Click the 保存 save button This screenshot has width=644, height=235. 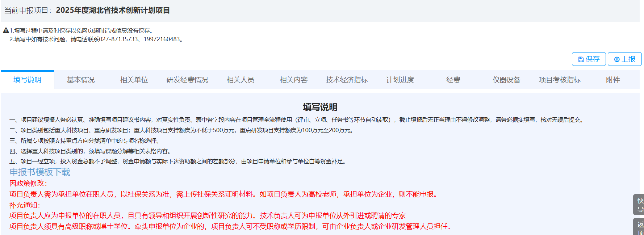point(589,59)
